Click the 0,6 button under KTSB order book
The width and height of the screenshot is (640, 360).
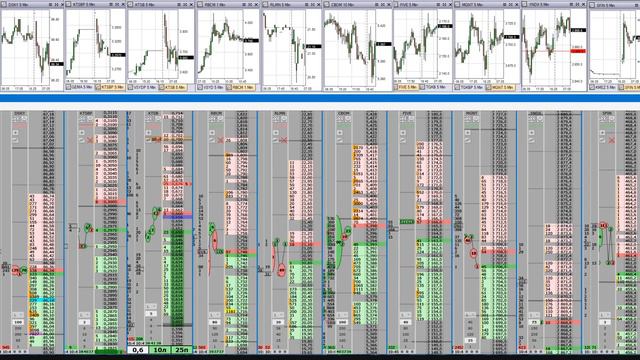tap(138, 350)
